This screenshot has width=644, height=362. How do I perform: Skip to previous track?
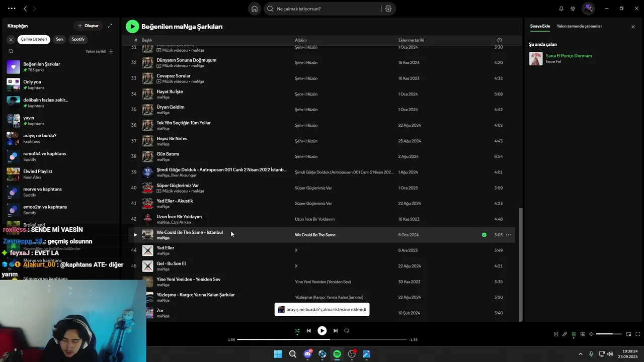(308, 331)
